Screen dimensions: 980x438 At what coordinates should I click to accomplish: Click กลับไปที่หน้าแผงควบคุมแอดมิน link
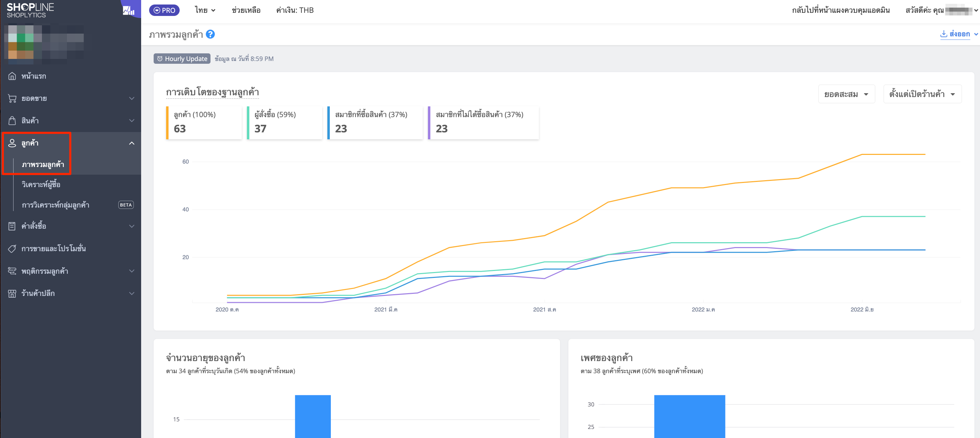(x=841, y=10)
